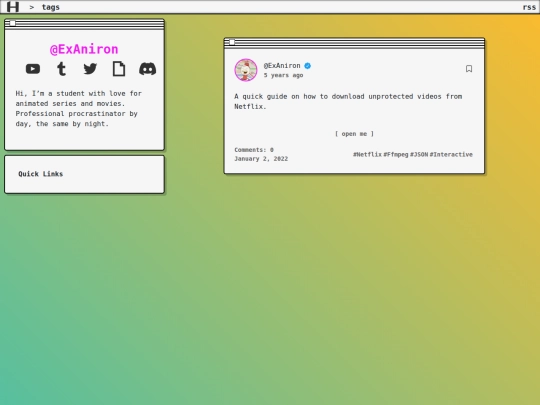The width and height of the screenshot is (540, 405).
Task: Click the profile bio paragraph text
Action: [x=79, y=108]
